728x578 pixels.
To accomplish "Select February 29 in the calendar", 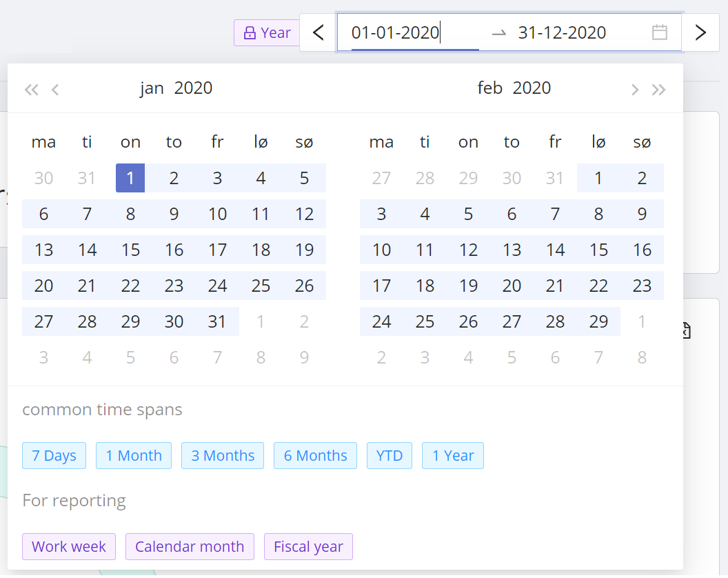I will click(x=598, y=321).
